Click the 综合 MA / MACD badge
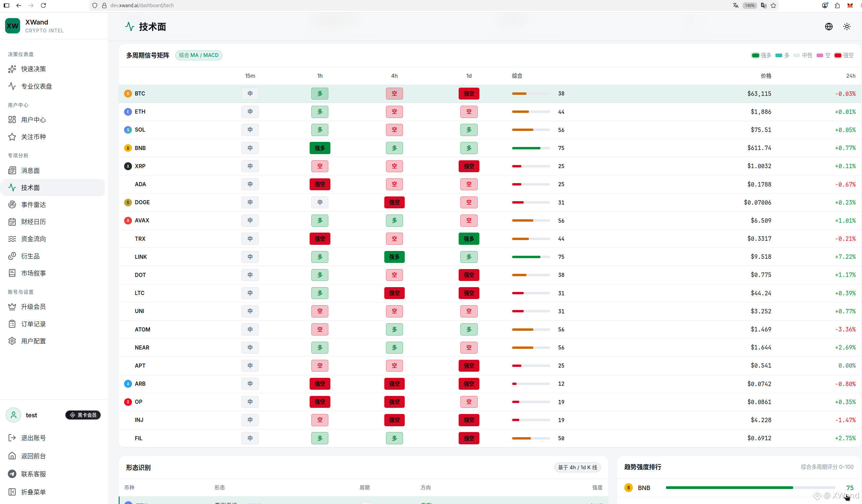The image size is (862, 504). click(x=199, y=56)
